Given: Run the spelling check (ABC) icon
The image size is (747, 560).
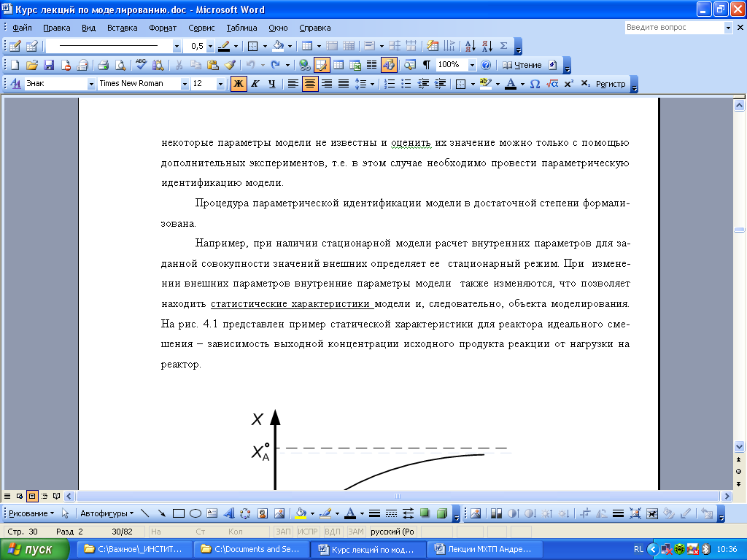Looking at the screenshot, I should (141, 65).
